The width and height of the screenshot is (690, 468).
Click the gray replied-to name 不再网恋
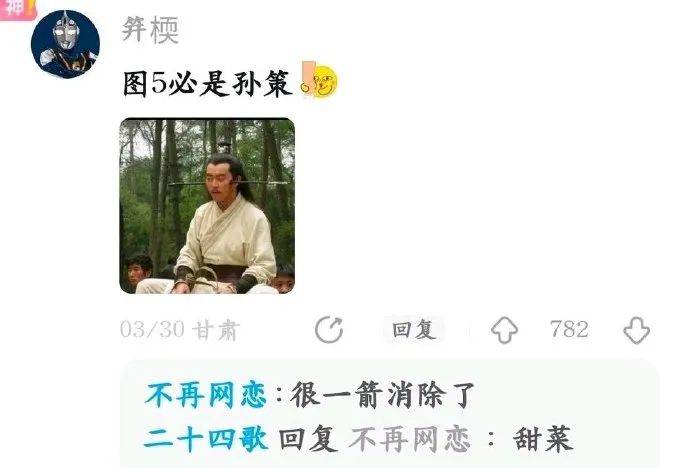410,439
